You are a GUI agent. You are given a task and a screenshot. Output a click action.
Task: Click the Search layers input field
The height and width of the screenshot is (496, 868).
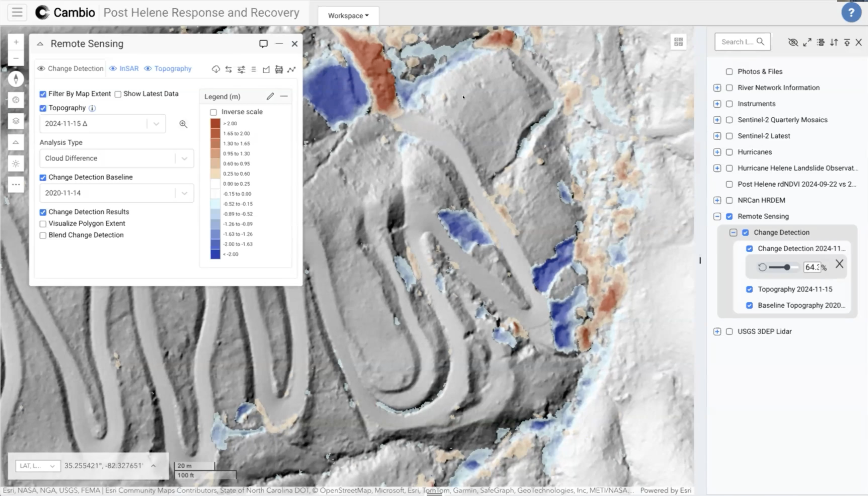[x=737, y=42]
